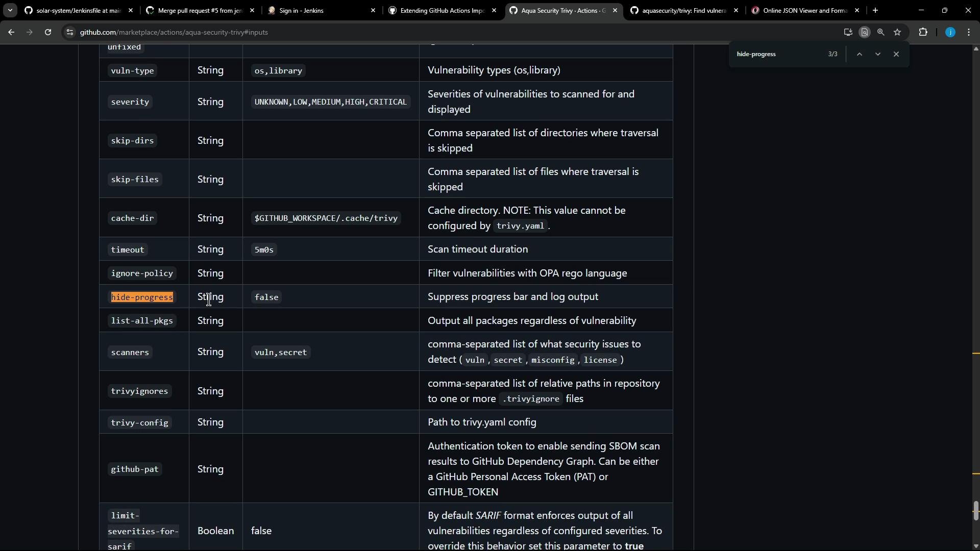Image resolution: width=980 pixels, height=551 pixels.
Task: Click the os,library default value
Action: point(278,70)
